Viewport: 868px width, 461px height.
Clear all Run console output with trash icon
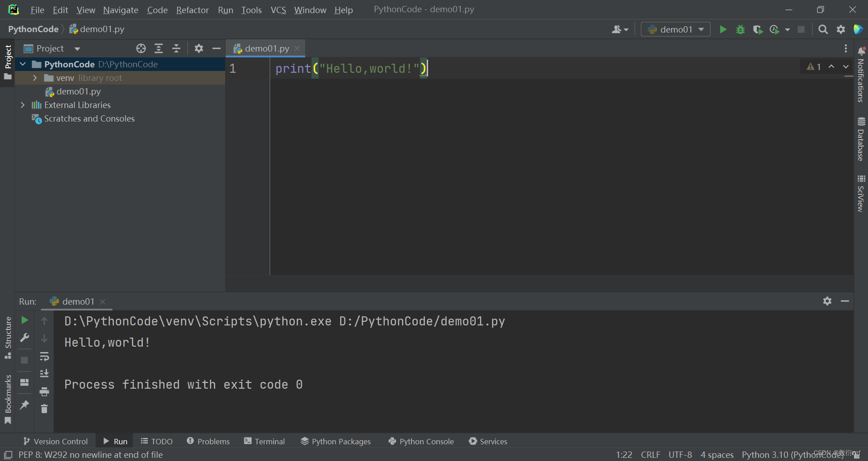[44, 409]
